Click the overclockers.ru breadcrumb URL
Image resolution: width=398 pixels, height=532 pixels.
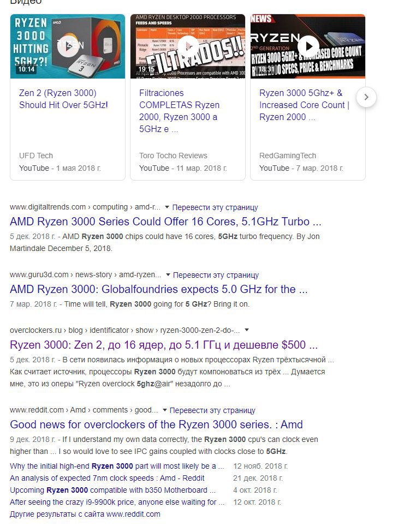coord(124,330)
